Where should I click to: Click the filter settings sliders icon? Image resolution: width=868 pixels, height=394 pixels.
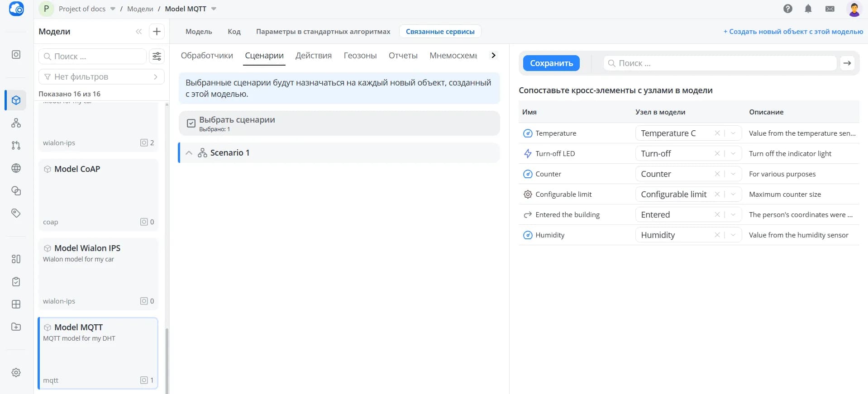157,56
